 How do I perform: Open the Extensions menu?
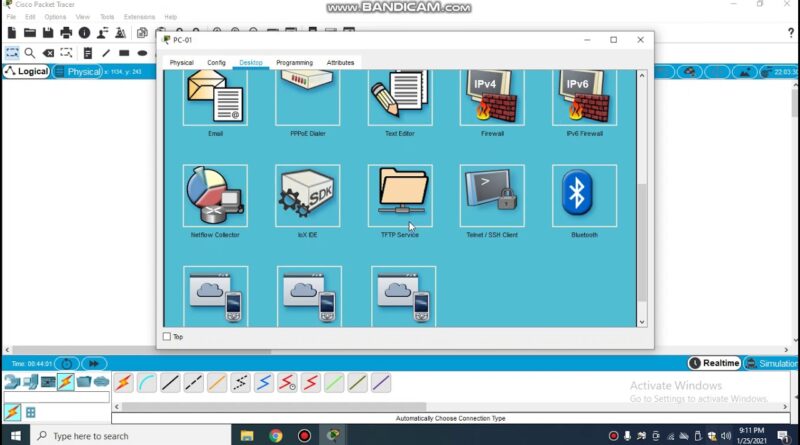(x=139, y=17)
